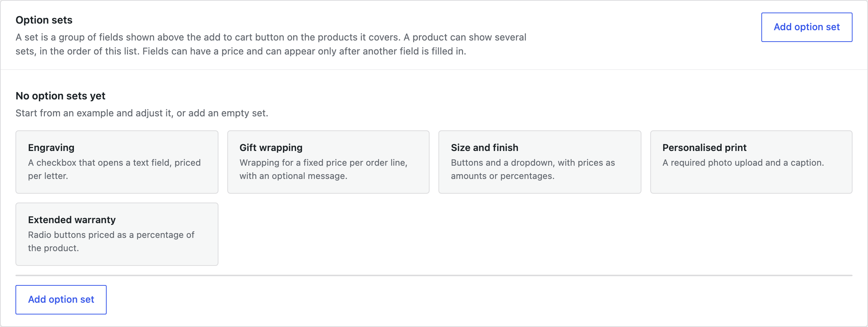Screen dimensions: 868x327
Task: Click the top-right Add option set button
Action: pos(807,27)
